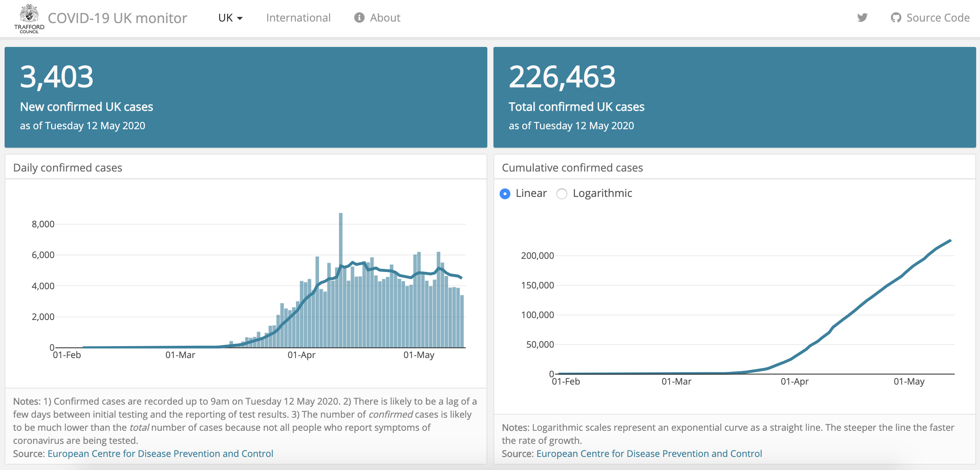Expand the UK menu chevron
This screenshot has width=980, height=470.
241,18
